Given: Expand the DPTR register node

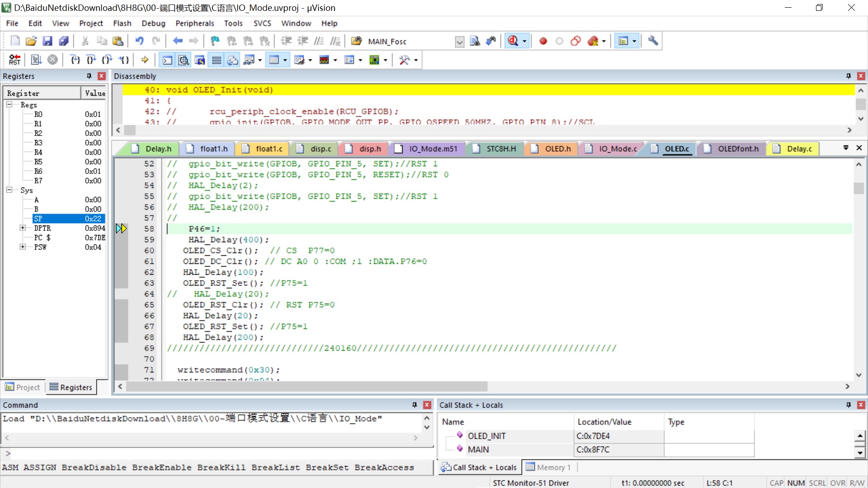Looking at the screenshot, I should pos(23,228).
